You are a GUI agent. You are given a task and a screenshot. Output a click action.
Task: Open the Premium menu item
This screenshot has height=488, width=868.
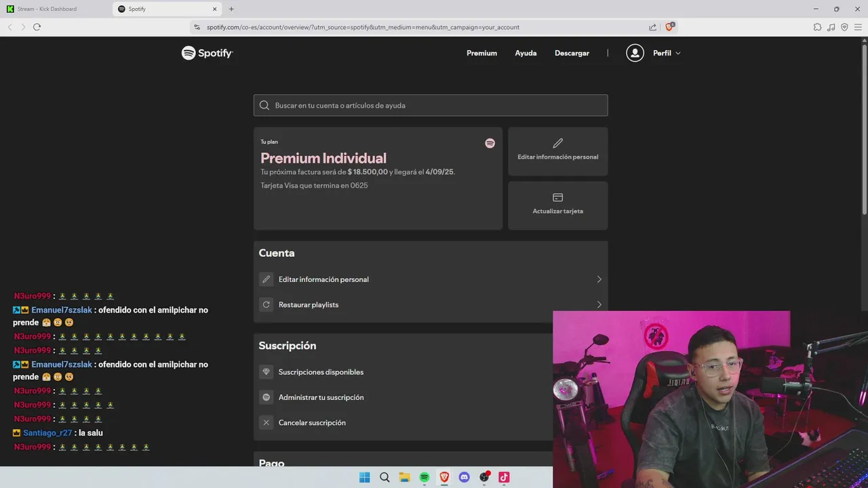click(x=481, y=53)
